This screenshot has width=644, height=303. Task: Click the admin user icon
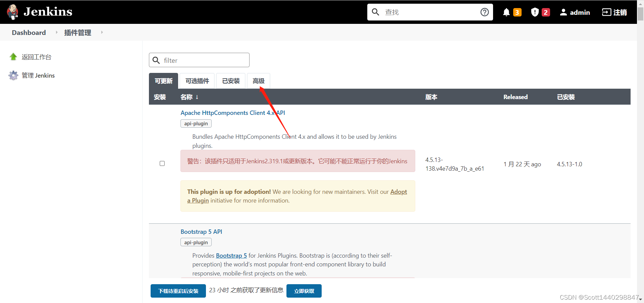click(x=563, y=12)
